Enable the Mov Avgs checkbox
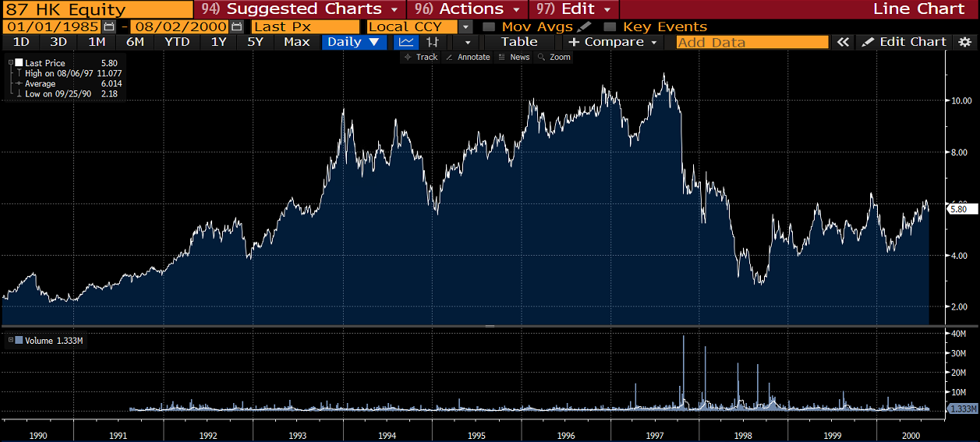This screenshot has height=442, width=980. 489,27
